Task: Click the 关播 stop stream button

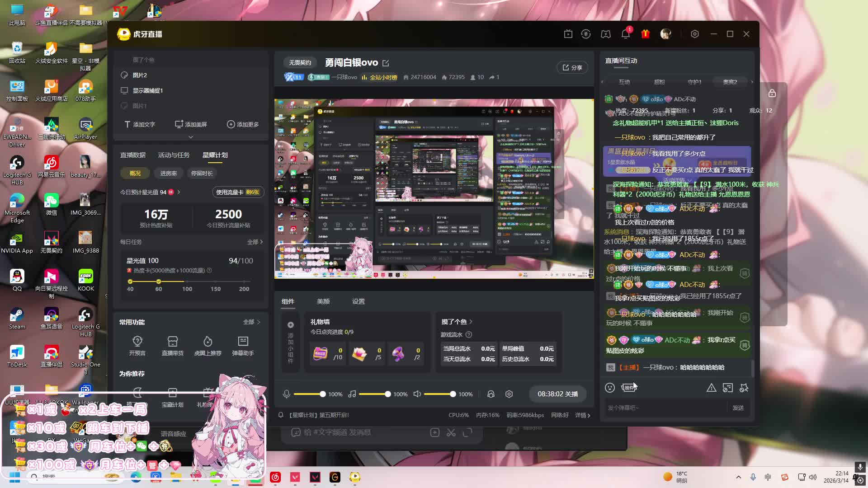Action: coord(557,394)
